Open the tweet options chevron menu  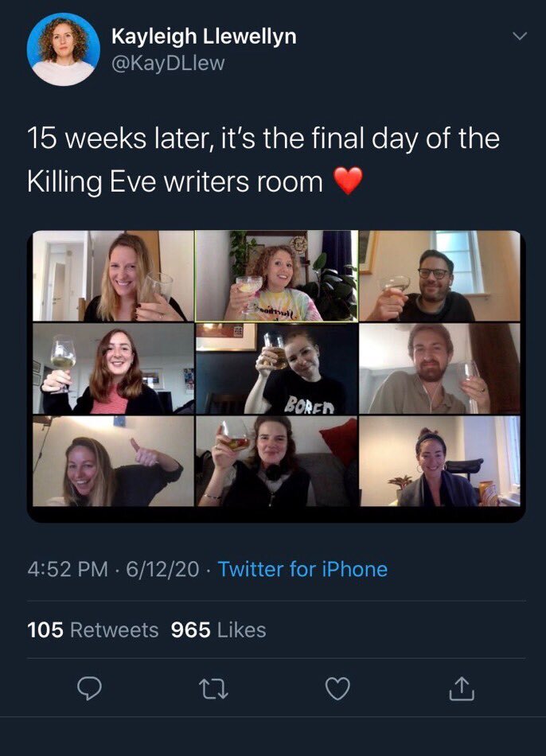(x=519, y=37)
